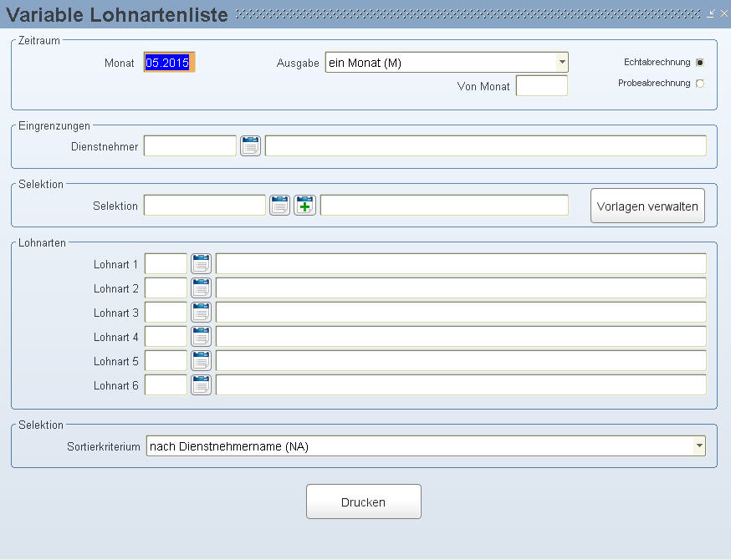The height and width of the screenshot is (560, 731).
Task: Open the lookup icon for Lohnart 5
Action: (x=201, y=361)
